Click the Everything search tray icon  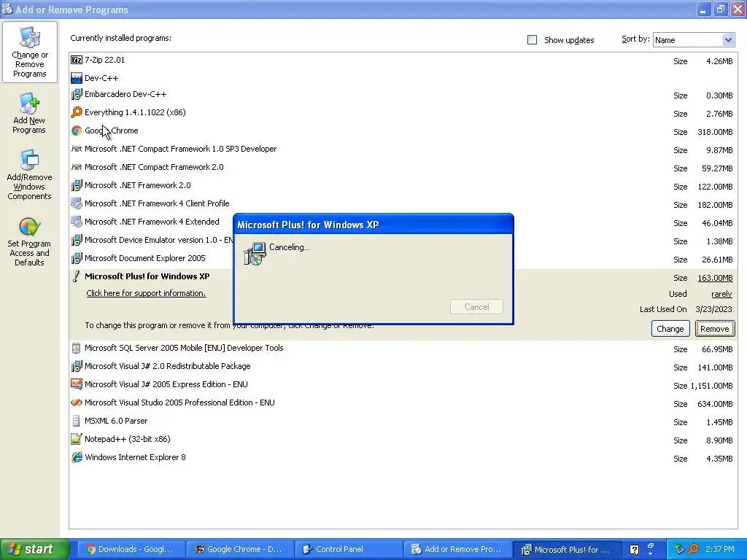coord(693,549)
